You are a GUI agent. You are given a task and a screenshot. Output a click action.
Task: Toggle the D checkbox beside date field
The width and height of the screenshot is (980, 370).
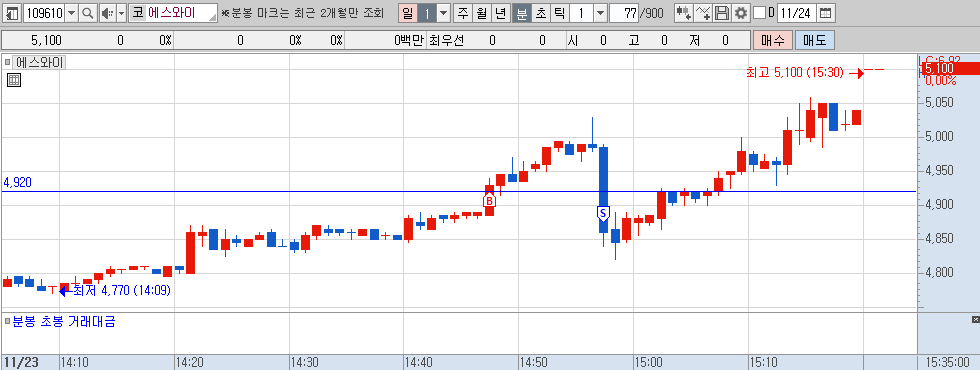tap(759, 12)
